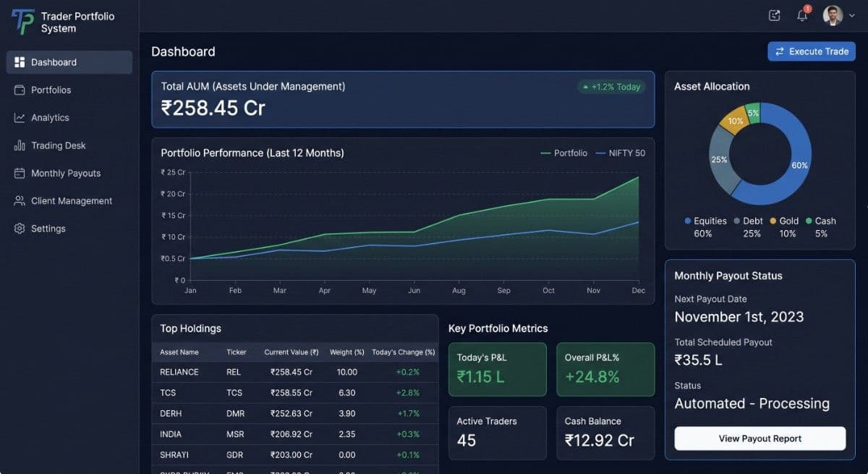Click the Equities blue legend dot
This screenshot has width=868, height=474.
click(x=688, y=221)
